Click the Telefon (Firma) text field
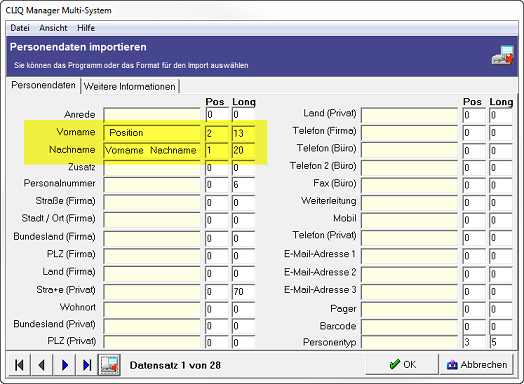Viewport: 524px width, 384px height. pos(409,133)
